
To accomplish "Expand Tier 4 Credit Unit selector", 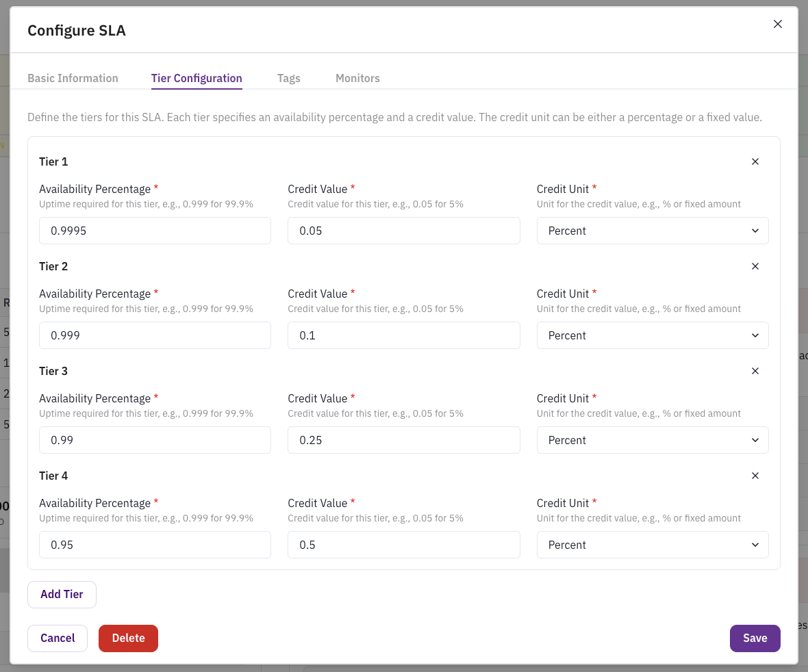I will point(652,545).
